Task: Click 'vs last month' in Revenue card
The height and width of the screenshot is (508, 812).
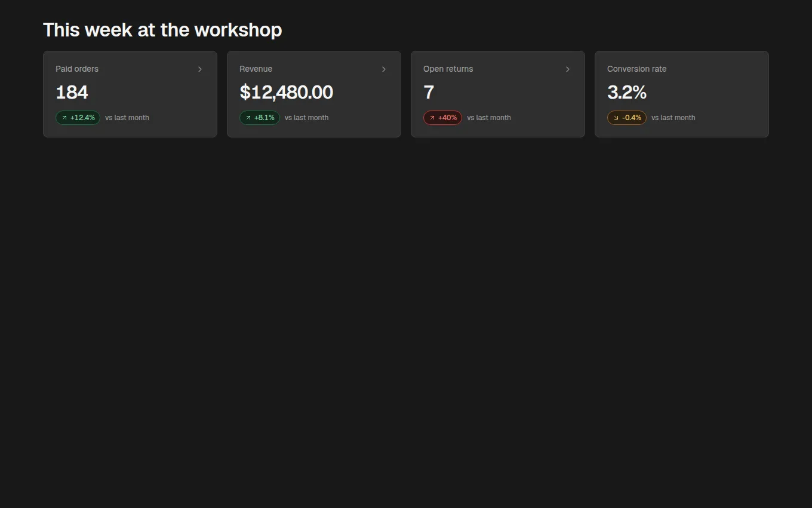Action: pos(306,118)
